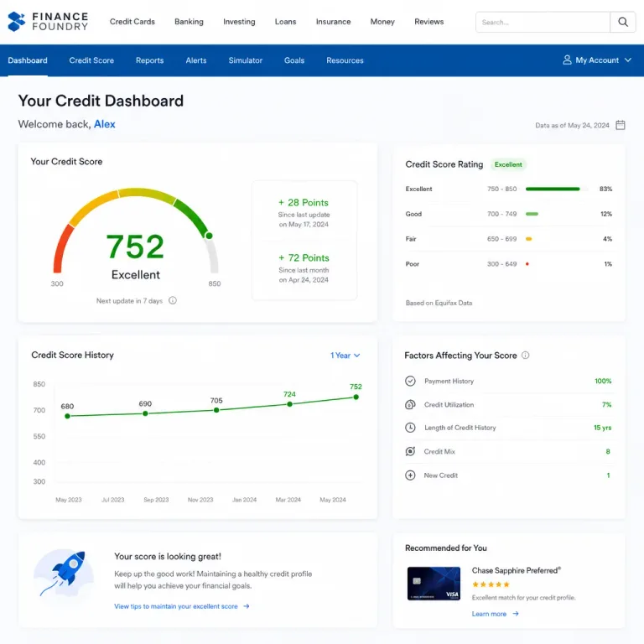Screen dimensions: 644x644
Task: Expand the 1 Year history range dropdown
Action: (345, 356)
